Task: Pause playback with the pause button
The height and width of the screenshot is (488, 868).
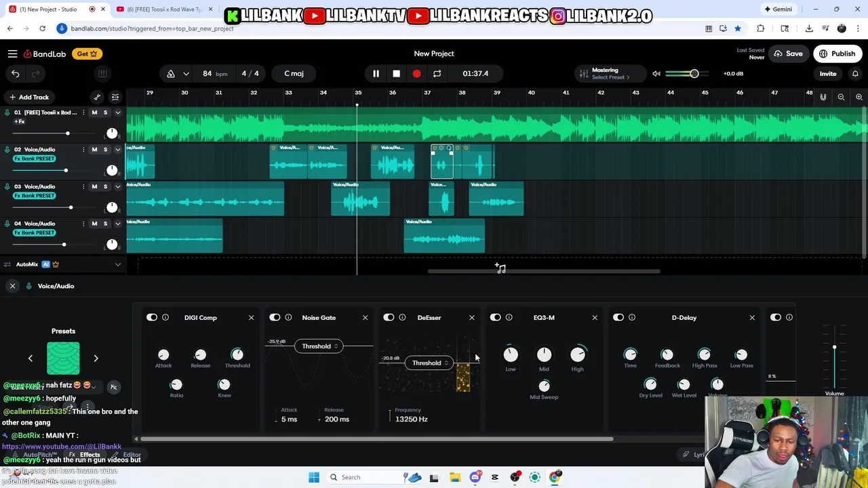Action: tap(376, 73)
